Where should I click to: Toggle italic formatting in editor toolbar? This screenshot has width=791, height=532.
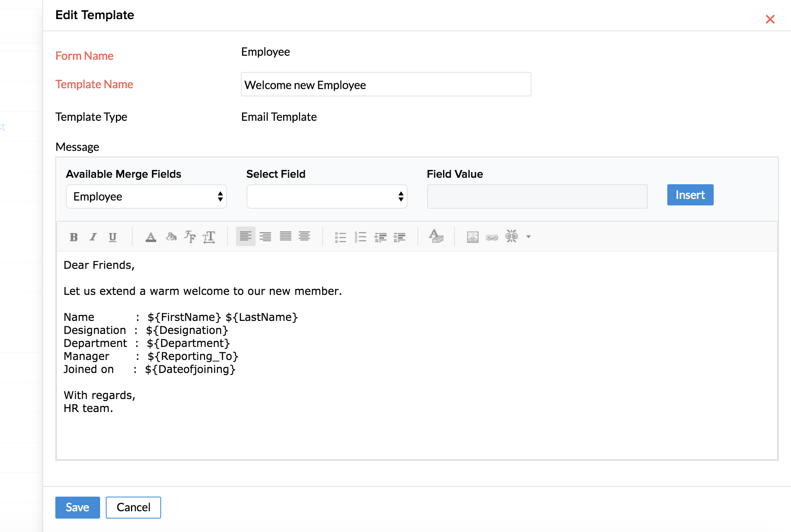(x=93, y=237)
